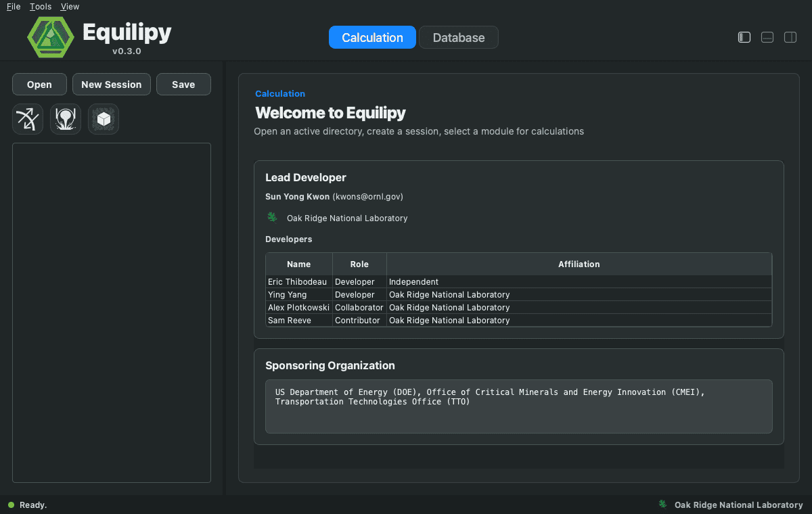Viewport: 812px width, 514px height.
Task: Click the green Ready status indicator dot
Action: [11, 505]
